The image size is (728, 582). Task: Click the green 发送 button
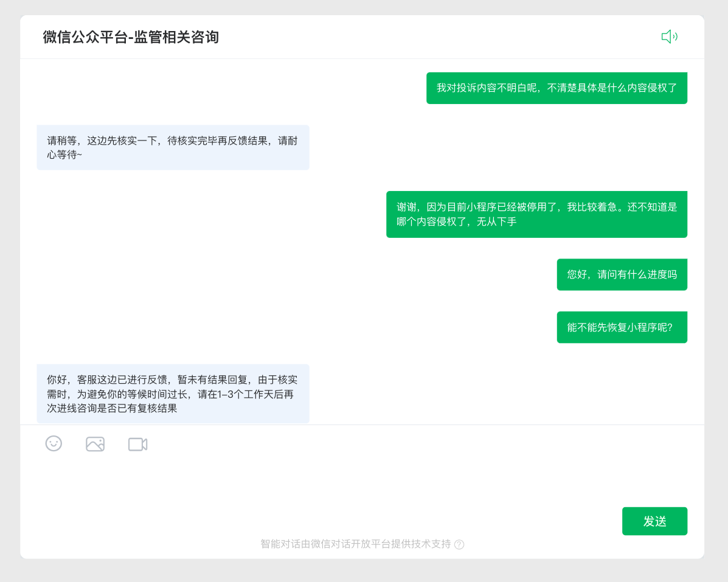pos(654,521)
